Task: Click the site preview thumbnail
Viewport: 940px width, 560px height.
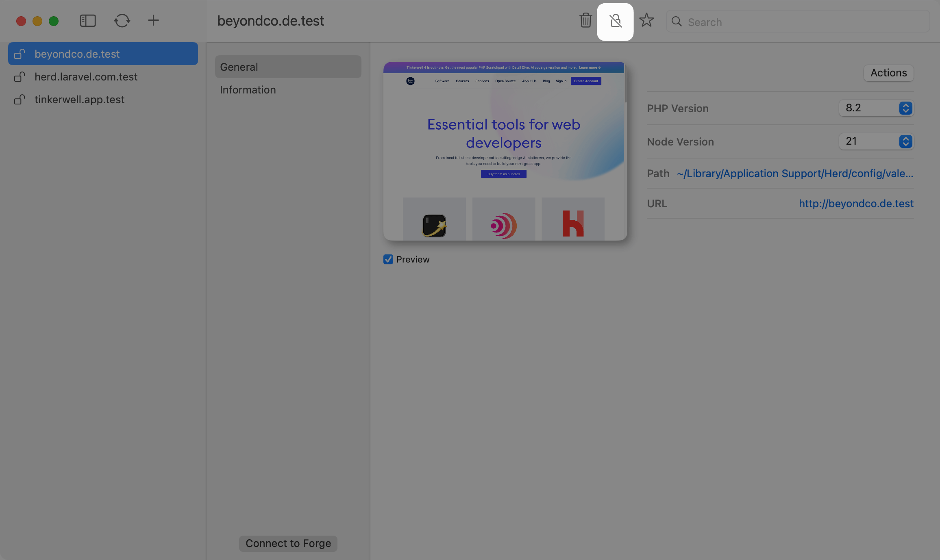Action: click(504, 152)
